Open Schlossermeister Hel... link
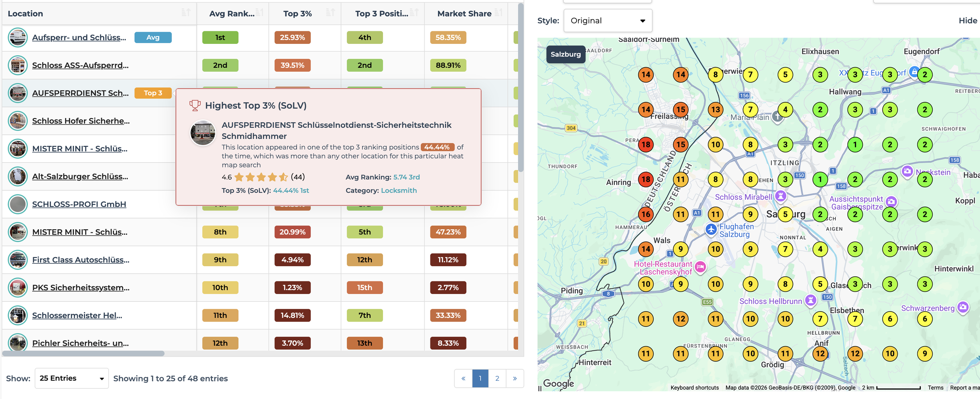 77,316
